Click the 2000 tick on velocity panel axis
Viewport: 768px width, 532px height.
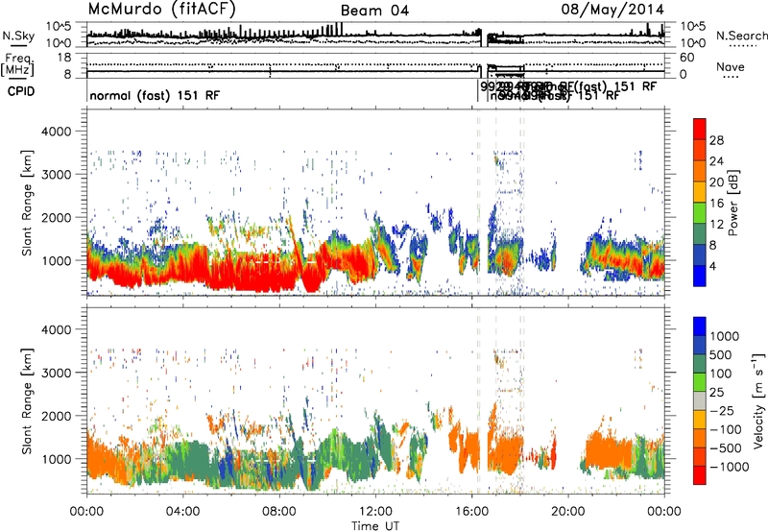[56, 416]
